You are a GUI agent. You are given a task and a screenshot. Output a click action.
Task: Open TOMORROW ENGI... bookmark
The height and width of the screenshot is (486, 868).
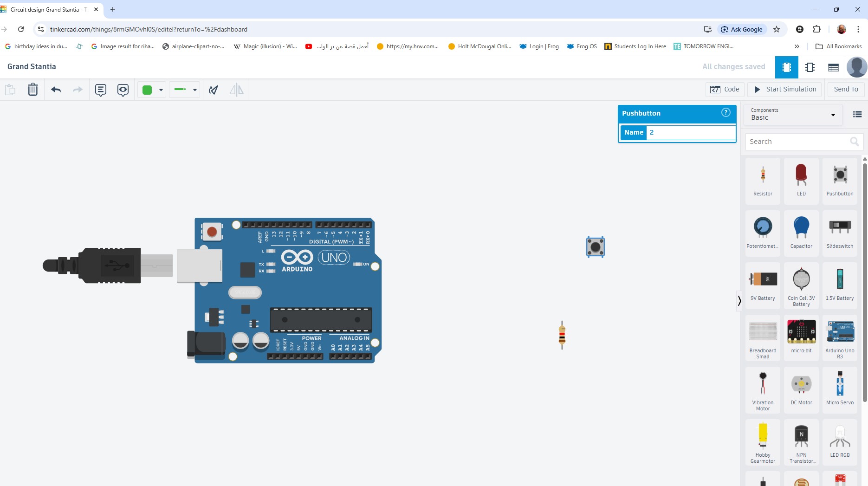click(x=704, y=46)
